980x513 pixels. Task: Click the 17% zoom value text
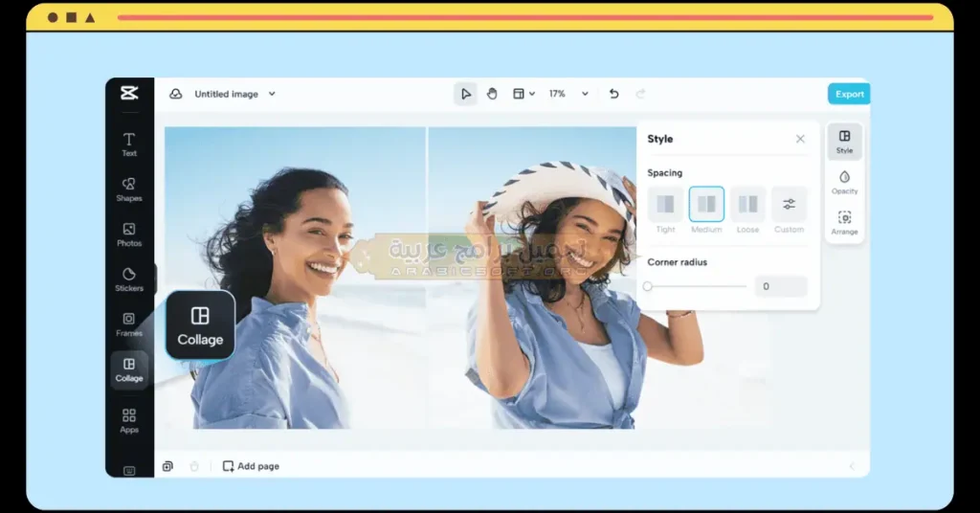pos(557,94)
